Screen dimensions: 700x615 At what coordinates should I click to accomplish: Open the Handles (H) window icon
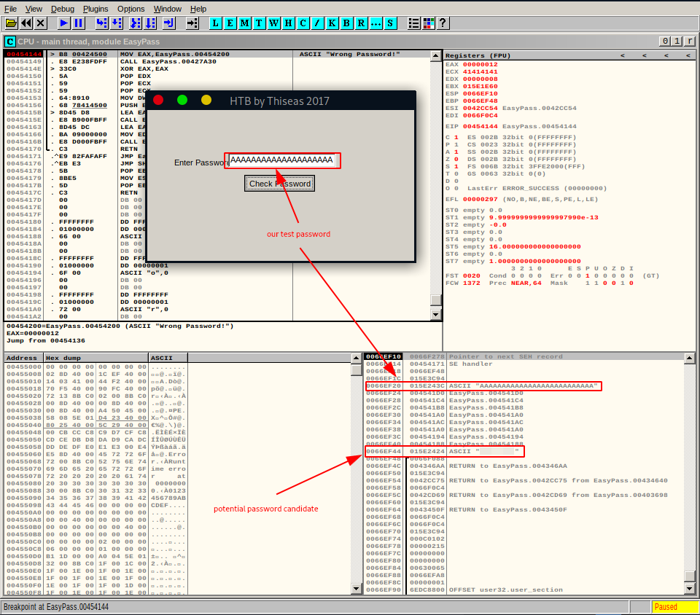pos(288,23)
